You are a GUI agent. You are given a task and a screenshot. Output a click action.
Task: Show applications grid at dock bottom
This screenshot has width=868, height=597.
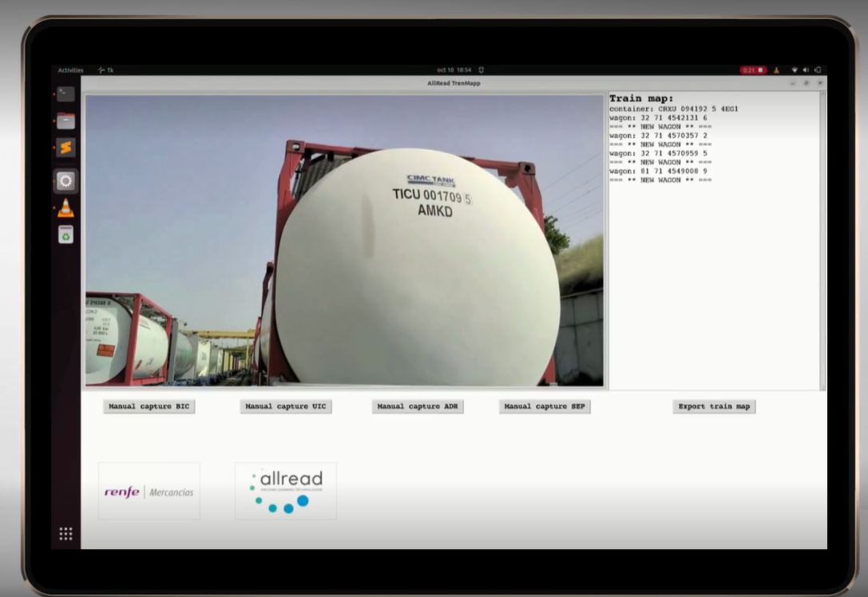tap(65, 534)
